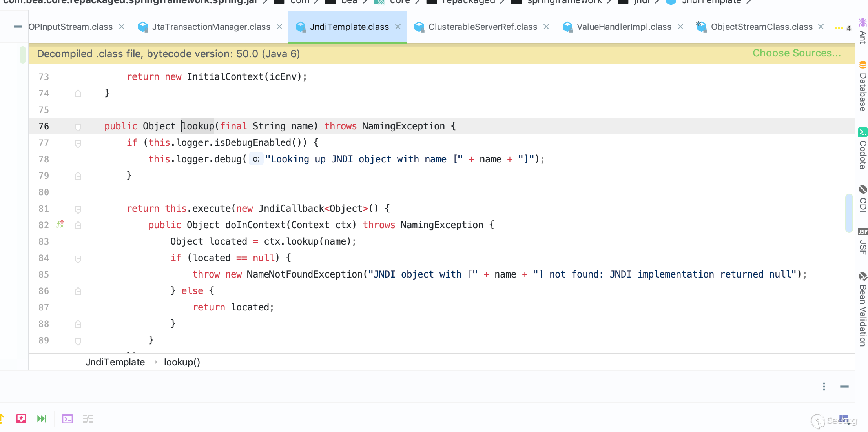Show hidden editor tabs dropdown
Image resolution: width=868 pixels, height=432 pixels.
coord(842,28)
